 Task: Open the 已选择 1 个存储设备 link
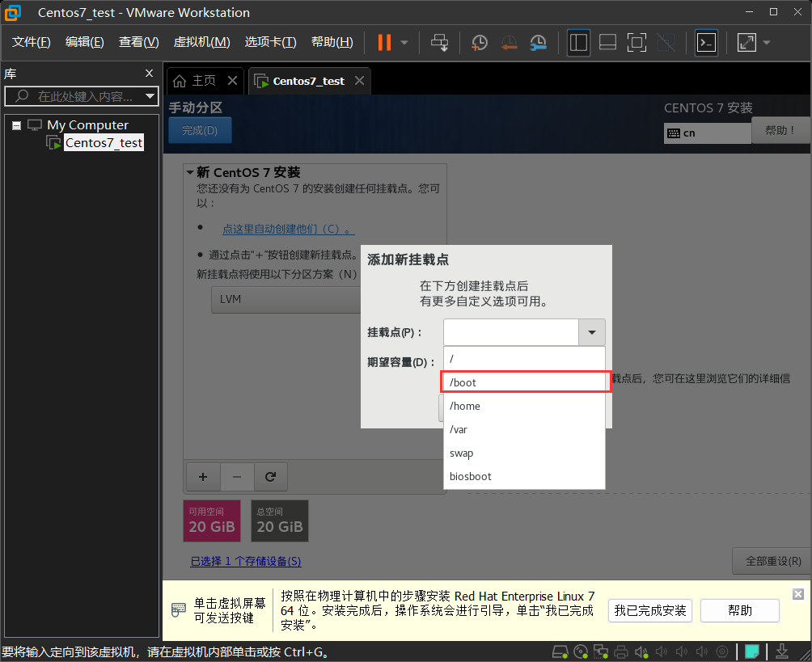pyautogui.click(x=246, y=561)
